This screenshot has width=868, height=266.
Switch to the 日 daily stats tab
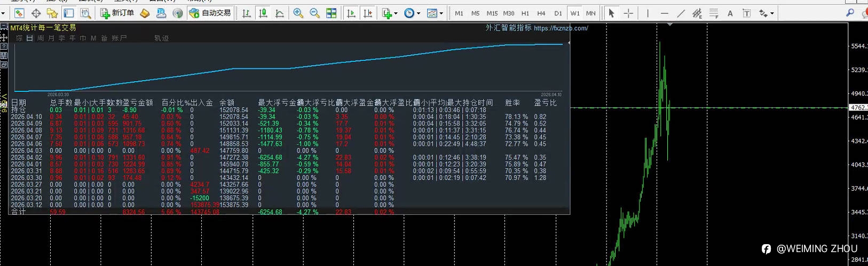point(30,38)
